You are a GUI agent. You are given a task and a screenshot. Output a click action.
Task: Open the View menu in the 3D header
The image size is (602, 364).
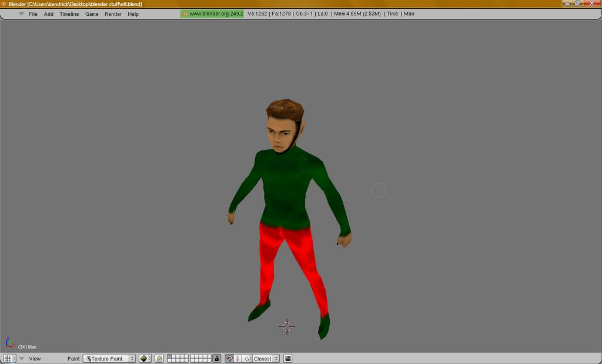35,359
